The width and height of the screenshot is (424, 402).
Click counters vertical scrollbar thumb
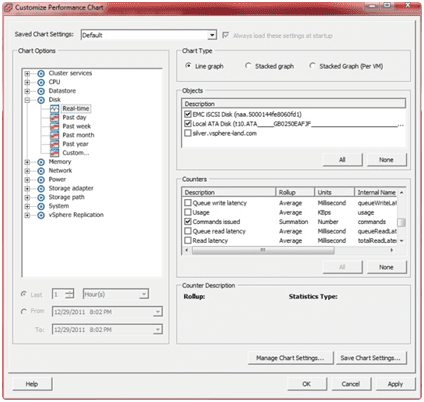click(402, 222)
